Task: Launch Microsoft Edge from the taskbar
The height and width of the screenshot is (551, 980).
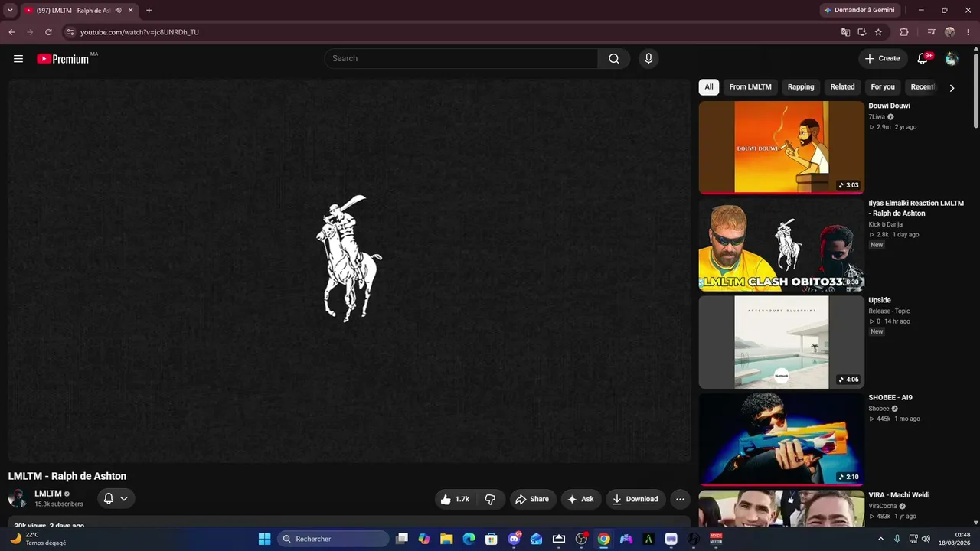Action: pyautogui.click(x=469, y=539)
